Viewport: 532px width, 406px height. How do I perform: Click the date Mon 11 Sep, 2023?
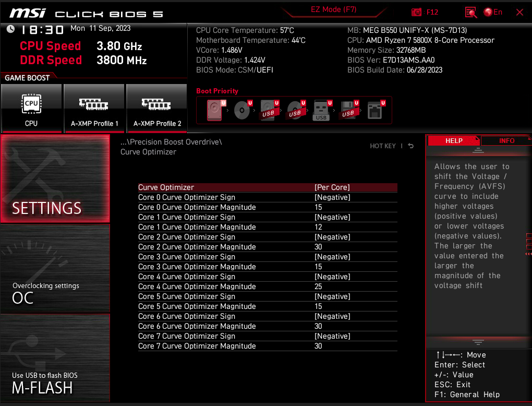(x=101, y=29)
